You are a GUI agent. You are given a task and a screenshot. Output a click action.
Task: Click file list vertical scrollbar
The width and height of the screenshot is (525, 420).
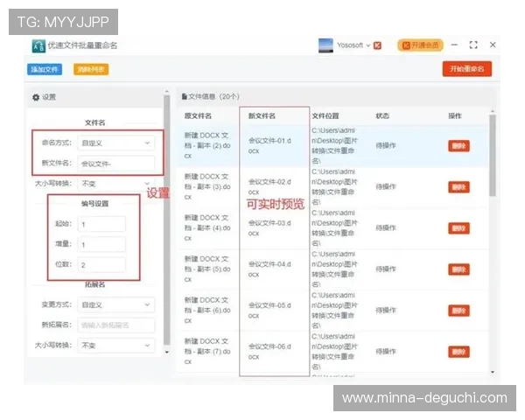(492, 156)
